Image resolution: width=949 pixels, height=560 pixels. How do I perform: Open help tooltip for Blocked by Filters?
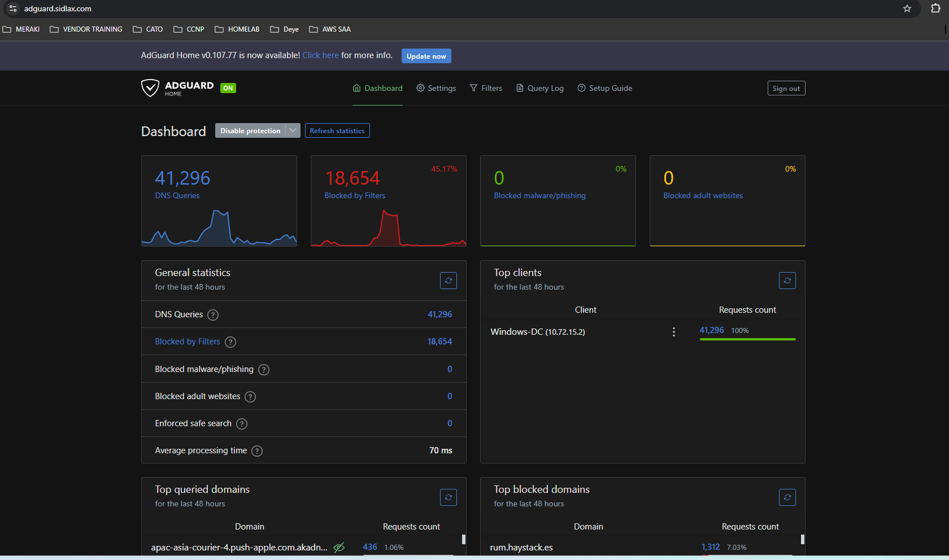pos(230,342)
